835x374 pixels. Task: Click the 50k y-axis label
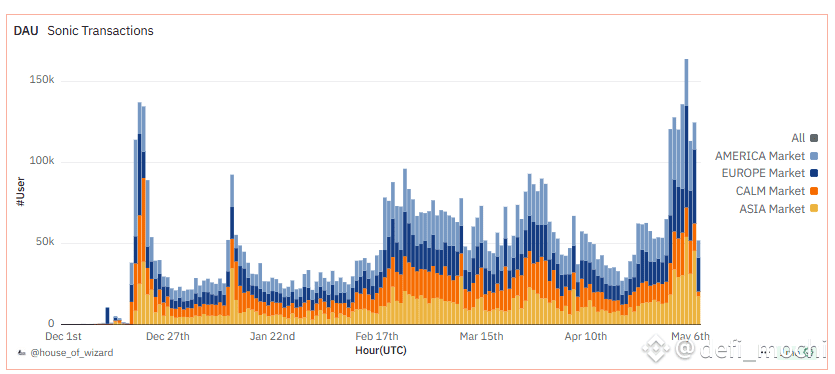coord(44,242)
